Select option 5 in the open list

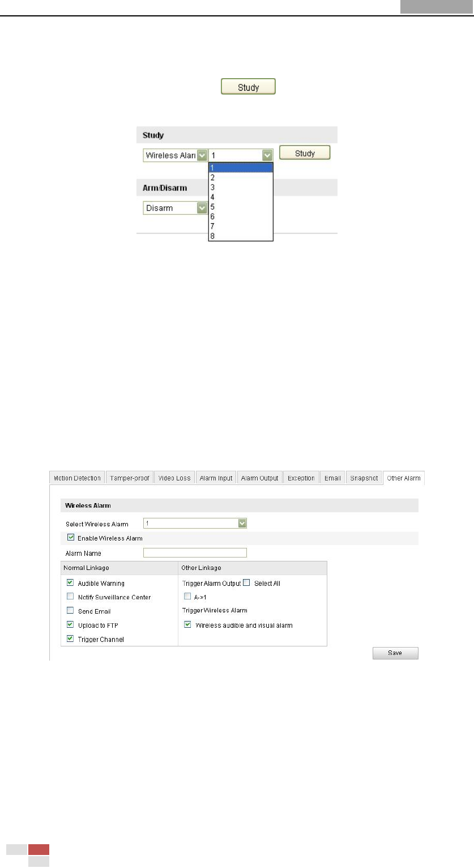[x=241, y=206]
